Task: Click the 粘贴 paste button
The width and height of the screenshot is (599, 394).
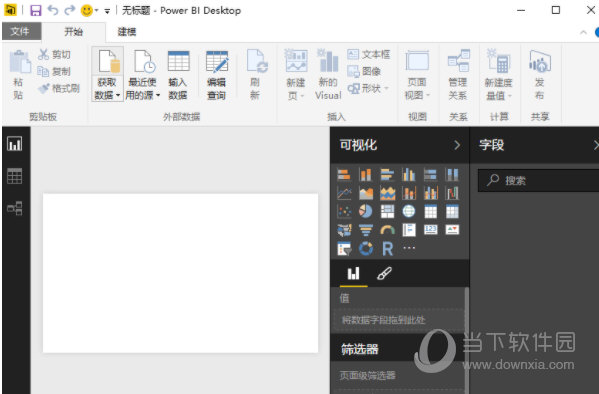Action: click(19, 75)
